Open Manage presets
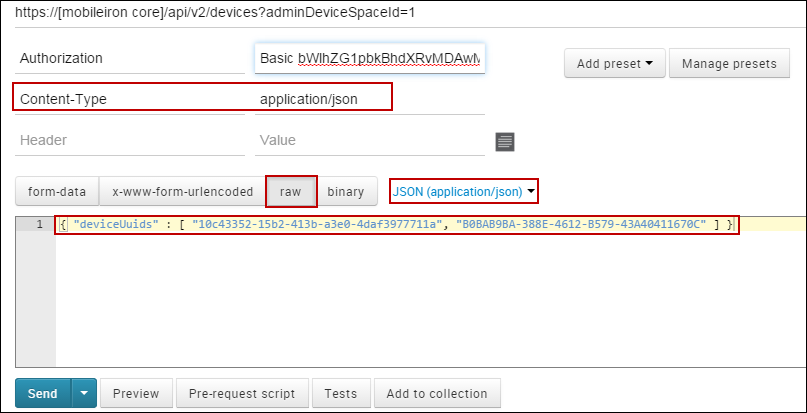The height and width of the screenshot is (413, 807). (728, 64)
